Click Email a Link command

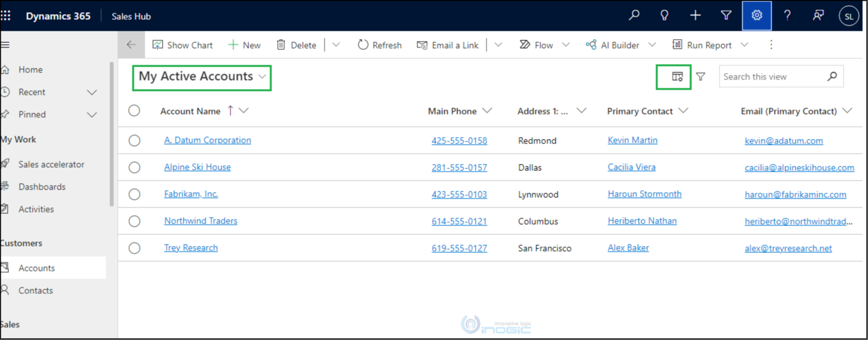447,45
